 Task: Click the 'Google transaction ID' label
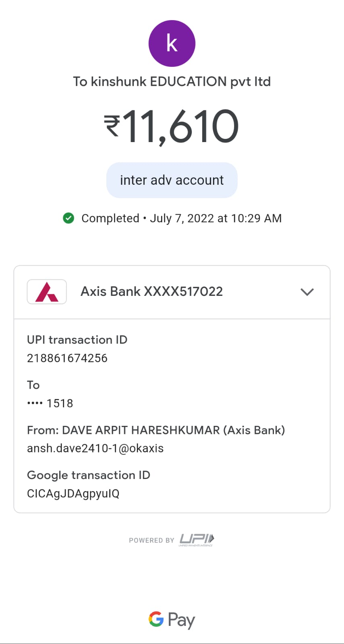(88, 475)
